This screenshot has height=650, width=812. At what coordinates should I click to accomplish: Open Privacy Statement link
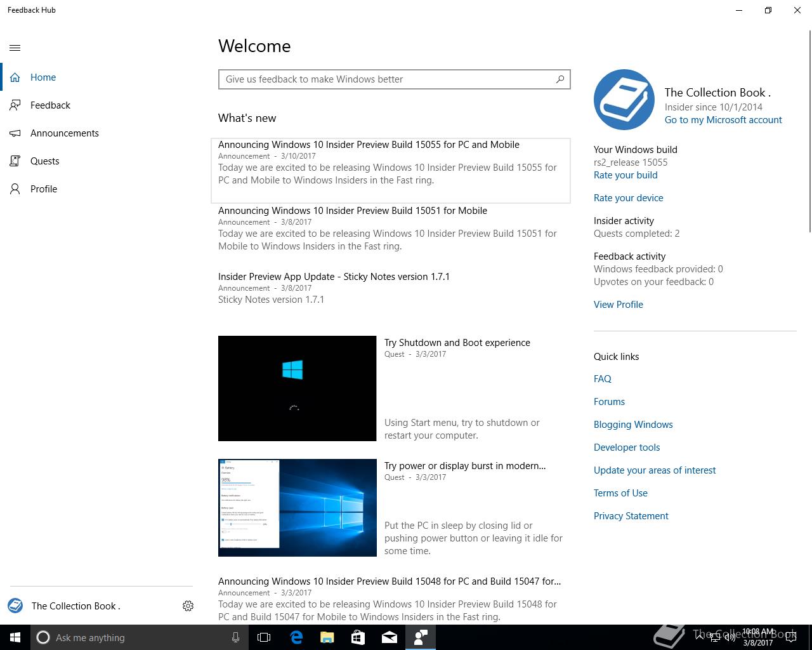click(x=631, y=516)
